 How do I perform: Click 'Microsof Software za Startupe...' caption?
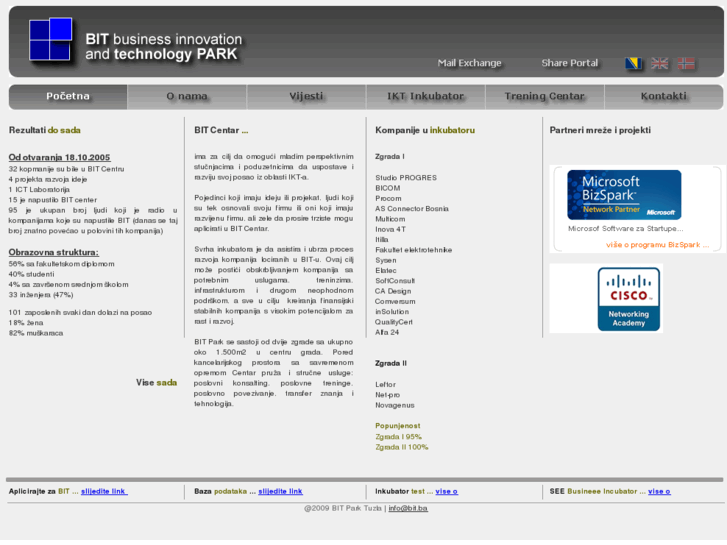pos(625,229)
